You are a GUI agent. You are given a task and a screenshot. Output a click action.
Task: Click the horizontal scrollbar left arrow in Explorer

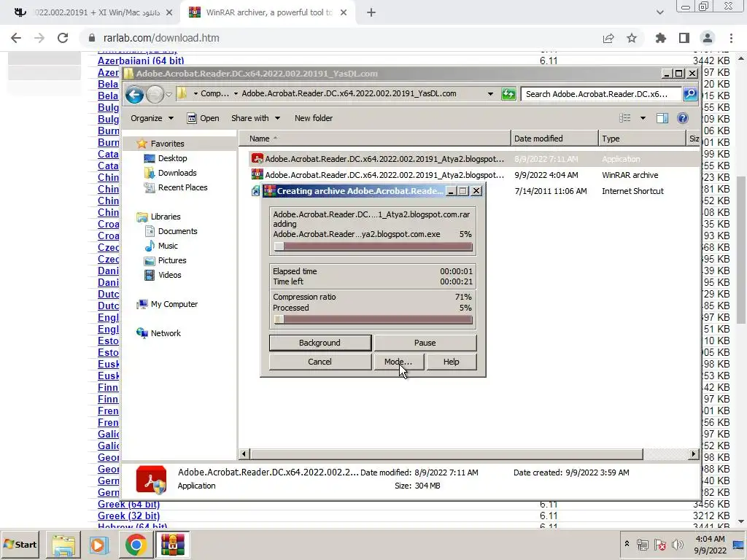click(x=244, y=454)
